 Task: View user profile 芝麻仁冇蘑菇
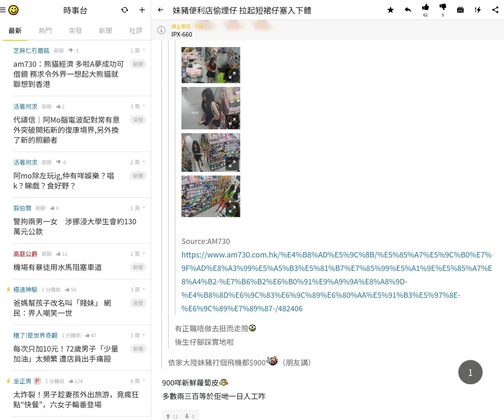(x=31, y=50)
